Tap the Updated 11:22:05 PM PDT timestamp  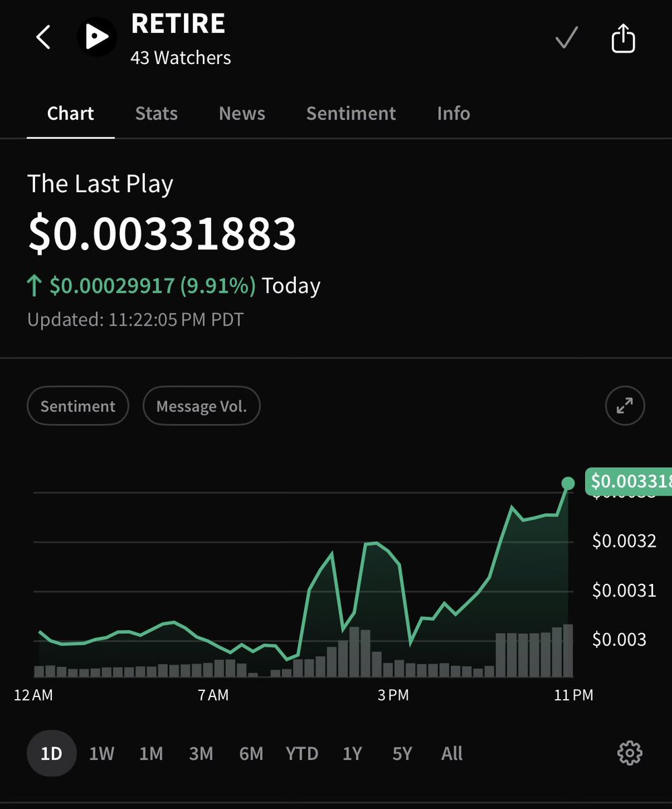[x=135, y=319]
